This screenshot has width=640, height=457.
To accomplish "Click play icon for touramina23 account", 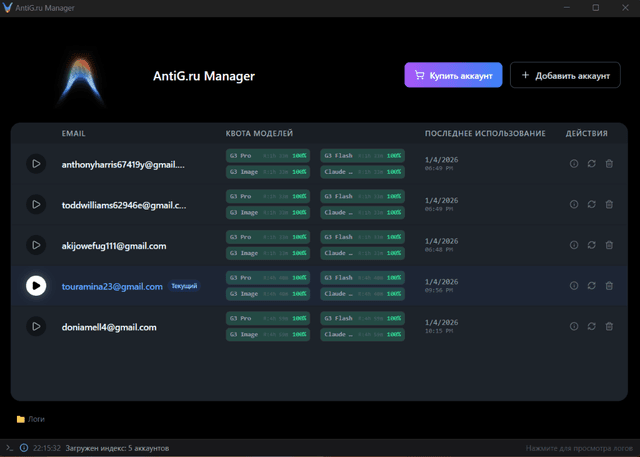I will [36, 286].
